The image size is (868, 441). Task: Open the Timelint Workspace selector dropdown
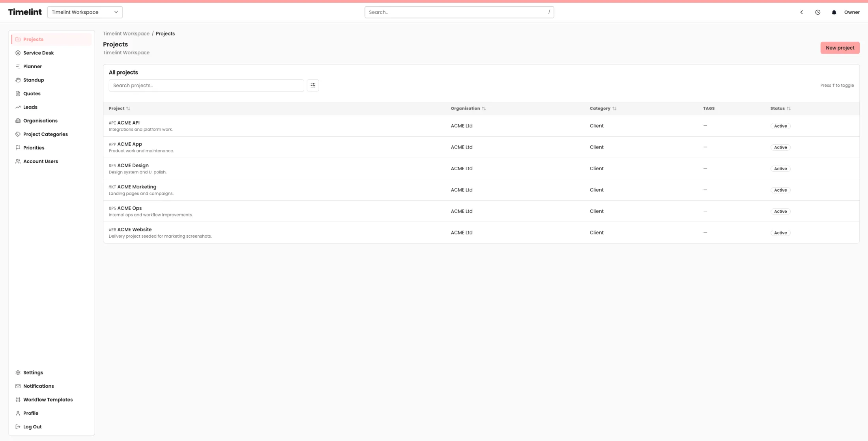coord(85,12)
